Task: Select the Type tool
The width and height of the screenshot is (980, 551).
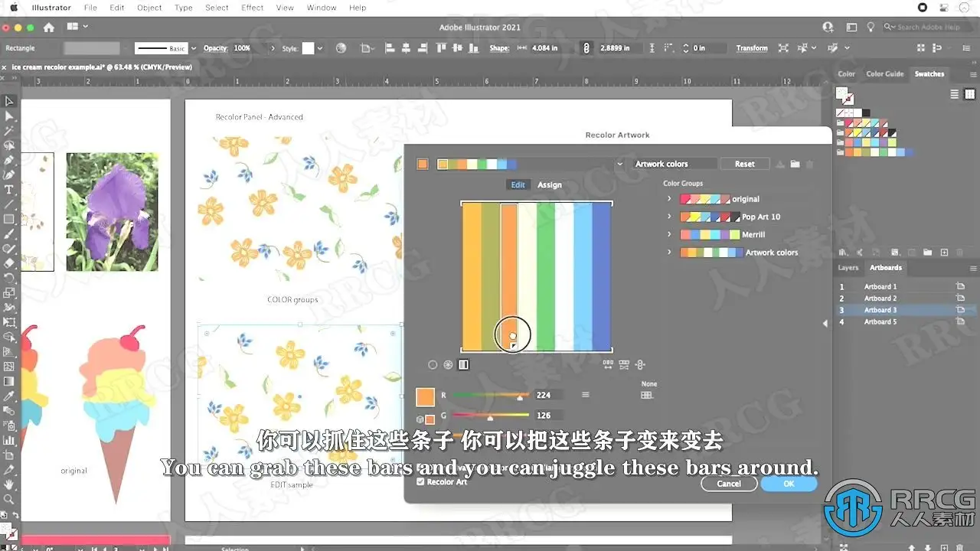Action: click(x=9, y=190)
